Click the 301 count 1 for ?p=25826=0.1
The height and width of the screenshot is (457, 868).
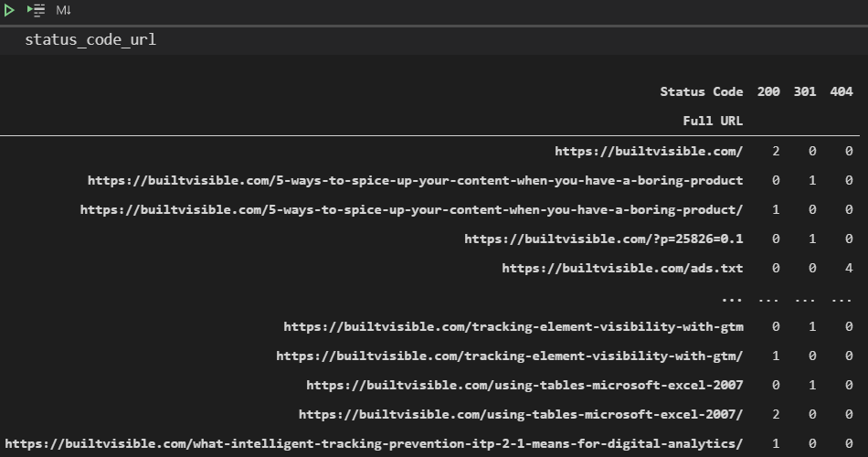812,239
